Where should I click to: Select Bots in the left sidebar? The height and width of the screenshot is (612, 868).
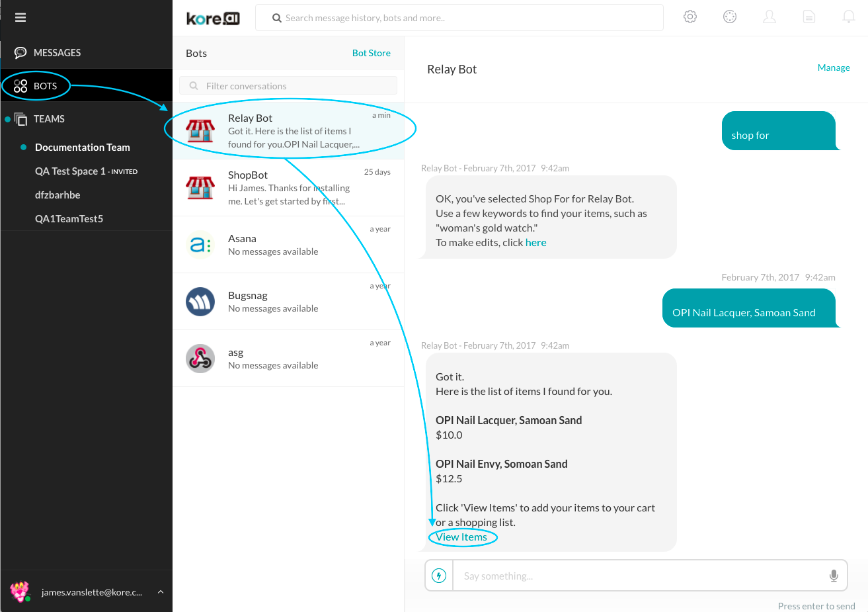click(x=45, y=86)
